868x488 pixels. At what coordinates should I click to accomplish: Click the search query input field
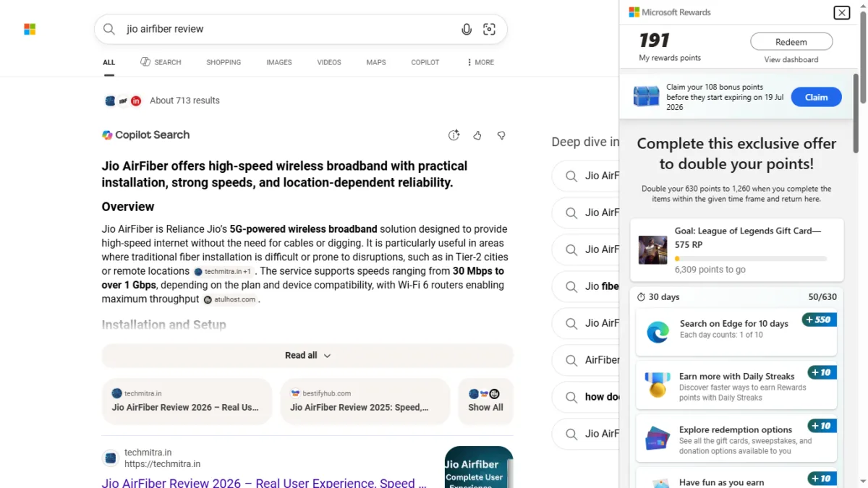pos(289,29)
